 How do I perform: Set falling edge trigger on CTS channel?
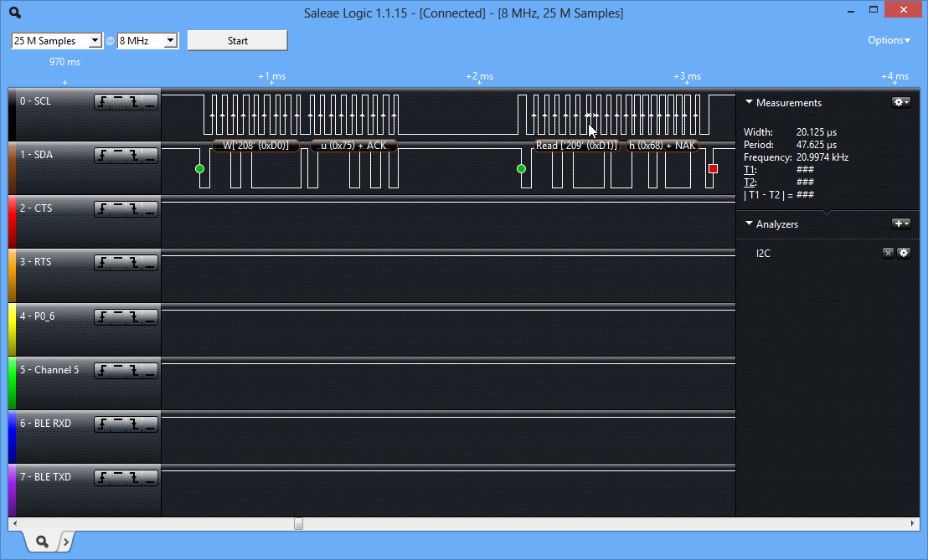134,209
